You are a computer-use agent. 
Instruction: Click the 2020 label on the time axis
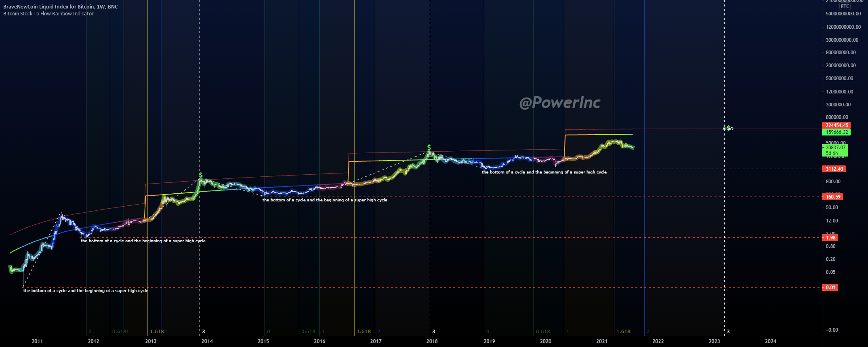546,341
